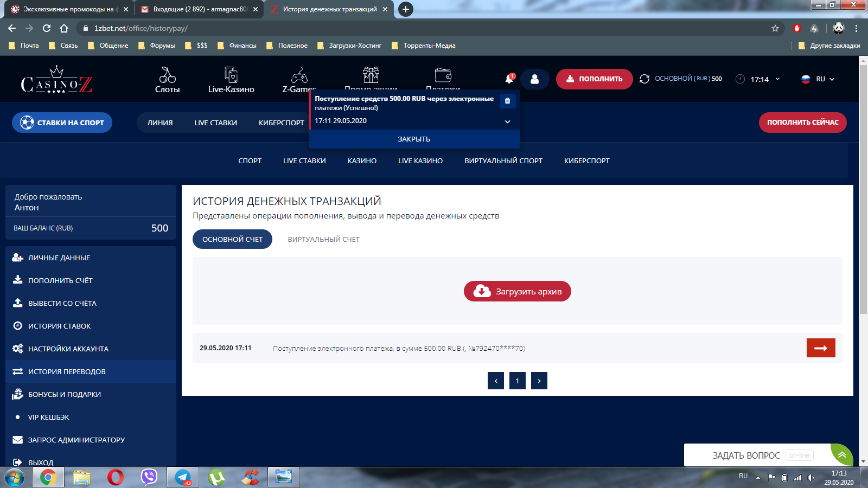Click ЗАКРЫТЬ in notification popup
Screen dimensions: 868x488
414,139
